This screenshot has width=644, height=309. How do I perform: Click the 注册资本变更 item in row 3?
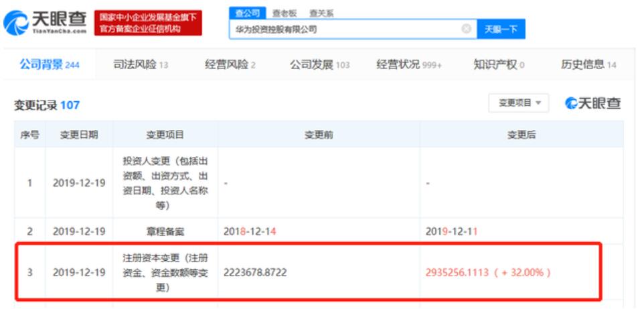click(x=165, y=273)
